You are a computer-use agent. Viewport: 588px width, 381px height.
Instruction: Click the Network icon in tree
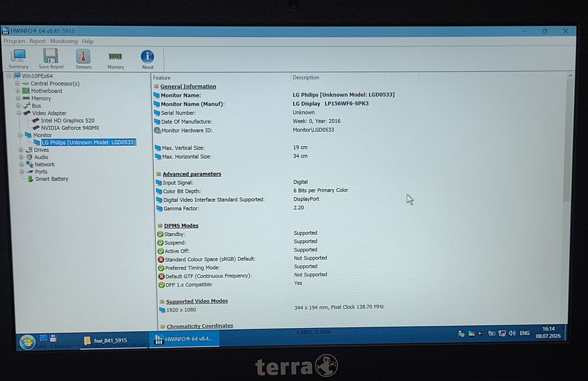(30, 164)
